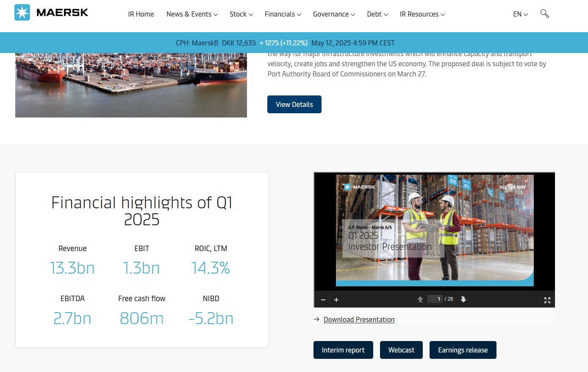The height and width of the screenshot is (372, 588).
Task: Click the Free cash flow value 806m
Action: (x=141, y=318)
